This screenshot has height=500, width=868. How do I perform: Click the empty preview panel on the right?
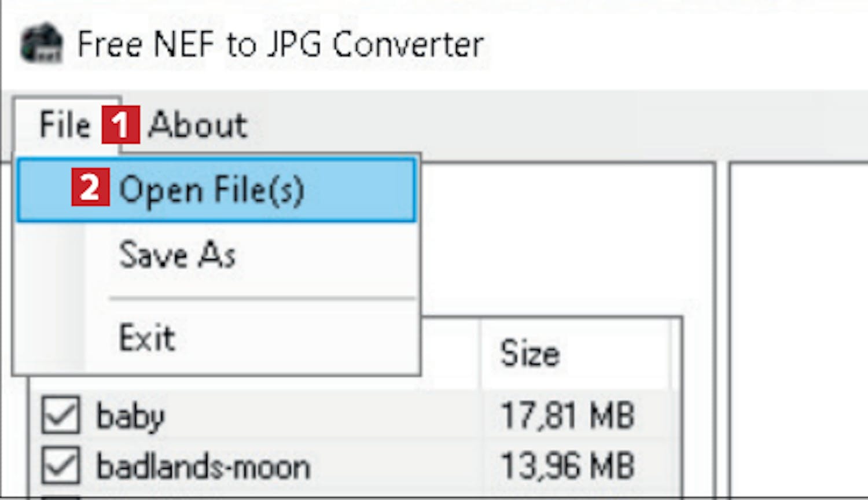click(799, 330)
